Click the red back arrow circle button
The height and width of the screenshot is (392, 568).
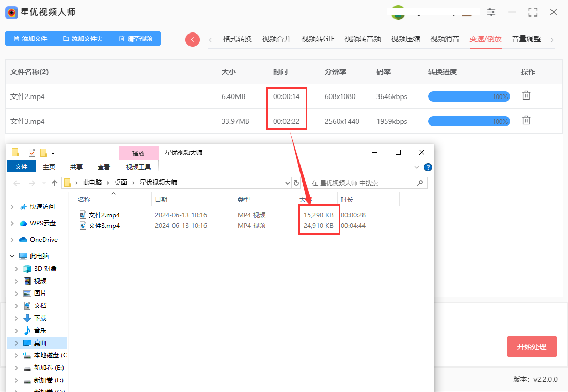193,39
